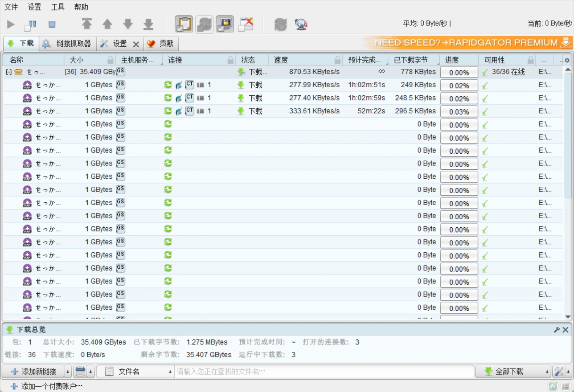Viewport: 574px width, 392px height.
Task: Open the 贡献 tab
Action: (161, 44)
